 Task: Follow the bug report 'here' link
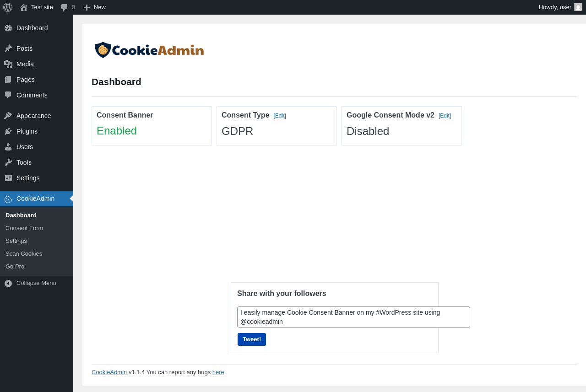[x=218, y=372]
